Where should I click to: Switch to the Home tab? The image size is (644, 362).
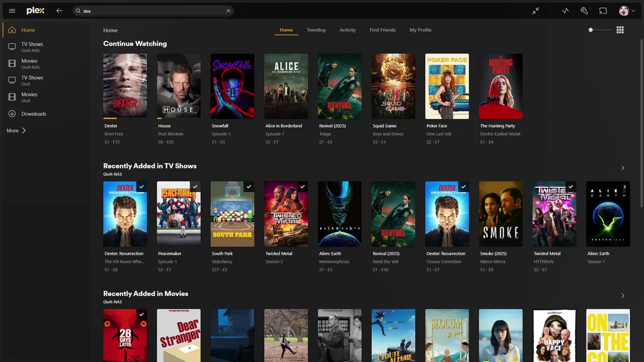[286, 30]
